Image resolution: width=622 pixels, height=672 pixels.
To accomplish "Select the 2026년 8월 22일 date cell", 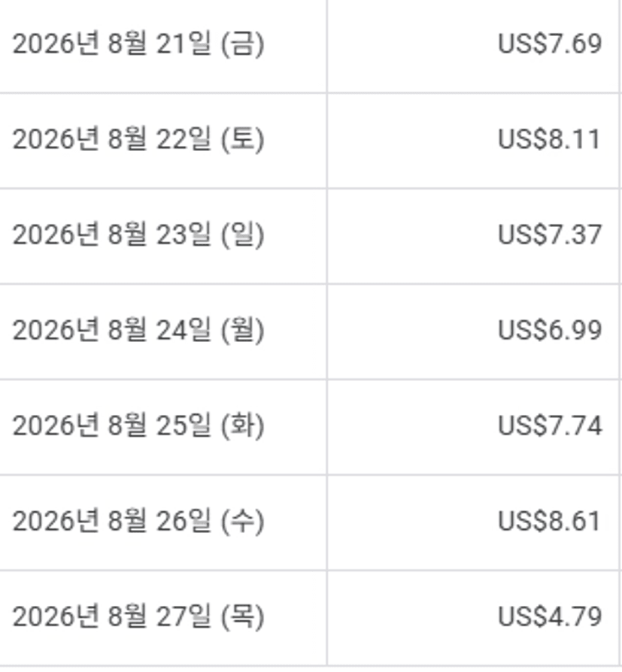I will coord(163,141).
